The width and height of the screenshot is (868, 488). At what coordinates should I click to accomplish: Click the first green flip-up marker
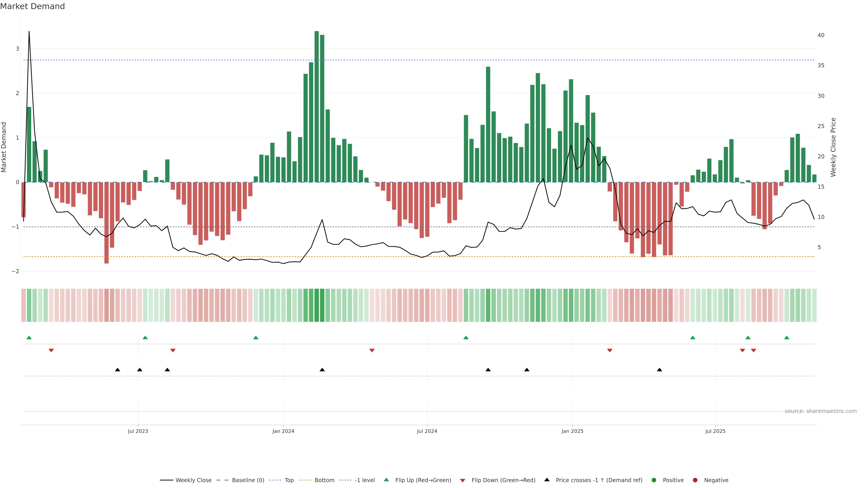pos(29,338)
